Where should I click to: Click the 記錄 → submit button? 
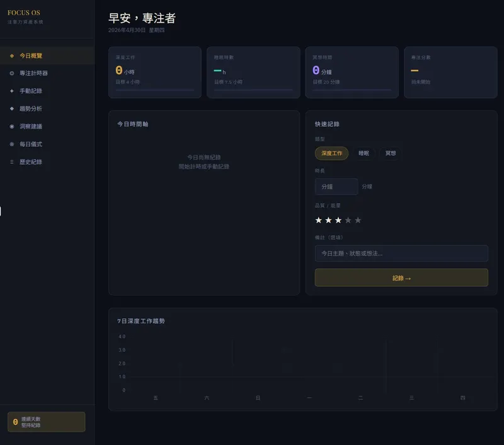tap(401, 278)
